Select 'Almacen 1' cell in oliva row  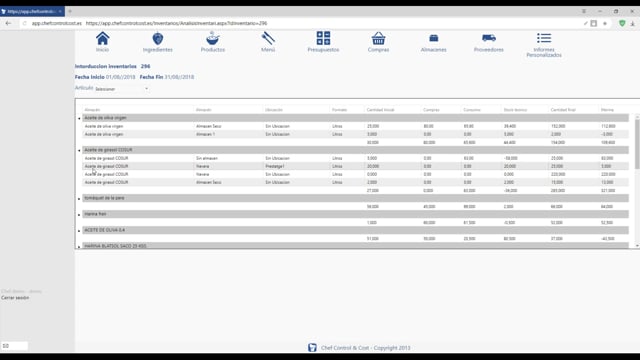[x=205, y=134]
